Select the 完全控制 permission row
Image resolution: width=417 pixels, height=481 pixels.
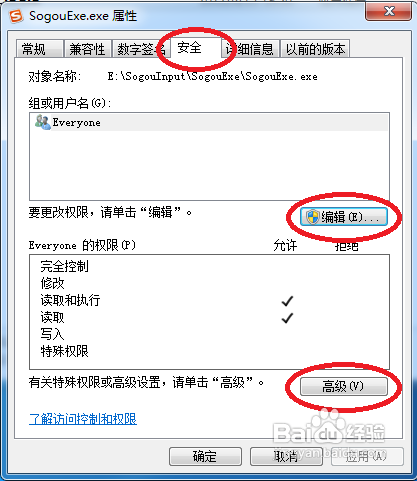(x=209, y=266)
